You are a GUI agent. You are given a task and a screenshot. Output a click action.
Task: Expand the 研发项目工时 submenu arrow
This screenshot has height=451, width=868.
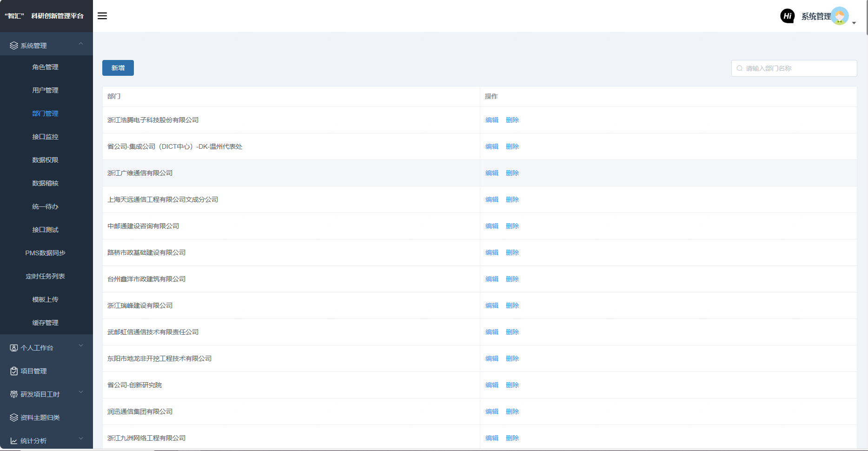[x=81, y=392]
